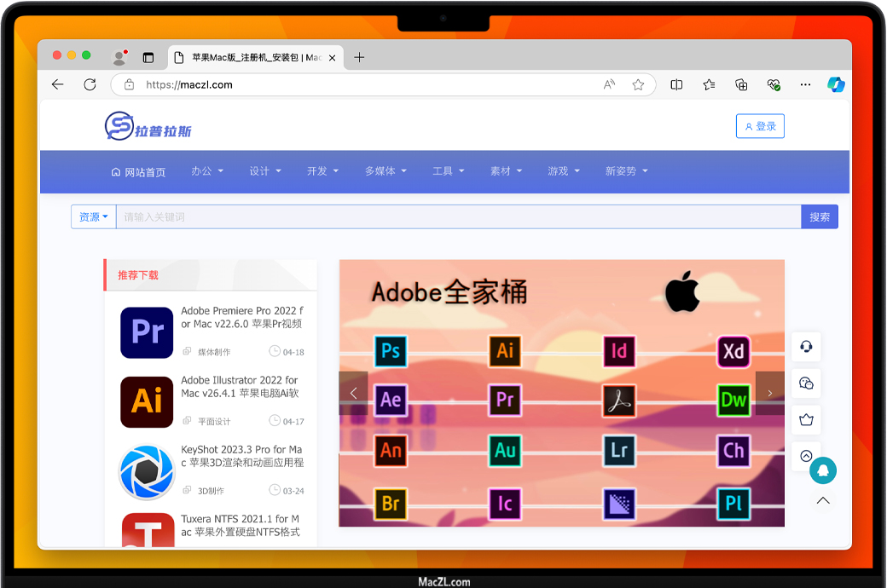
Task: Click the crown VIP sidebar icon
Action: [806, 419]
